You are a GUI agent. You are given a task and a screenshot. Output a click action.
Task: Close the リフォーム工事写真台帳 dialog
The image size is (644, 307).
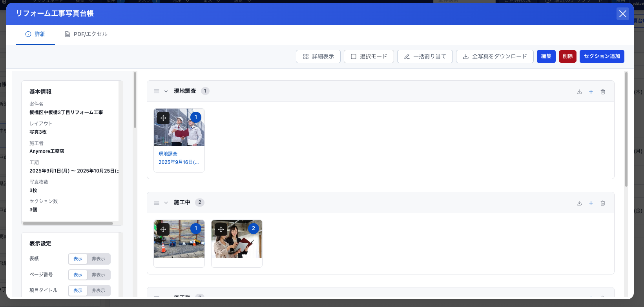pyautogui.click(x=622, y=14)
